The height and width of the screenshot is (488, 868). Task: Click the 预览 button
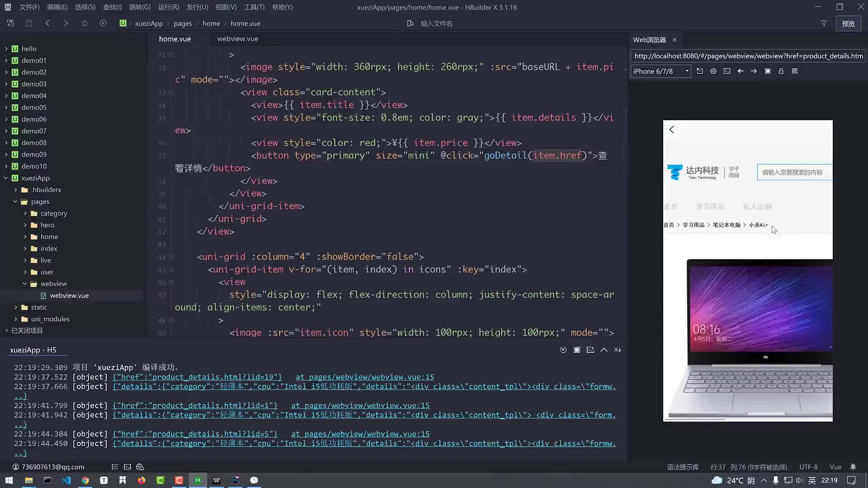pos(848,23)
